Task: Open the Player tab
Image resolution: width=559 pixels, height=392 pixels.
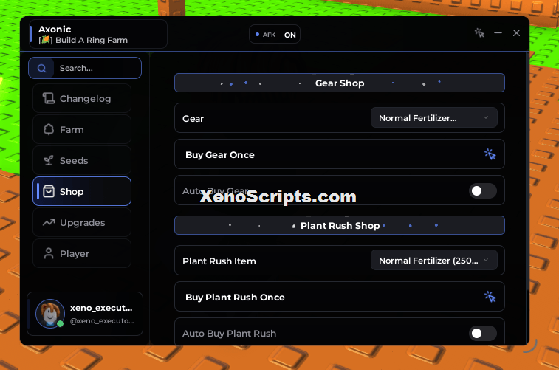Action: (x=82, y=253)
